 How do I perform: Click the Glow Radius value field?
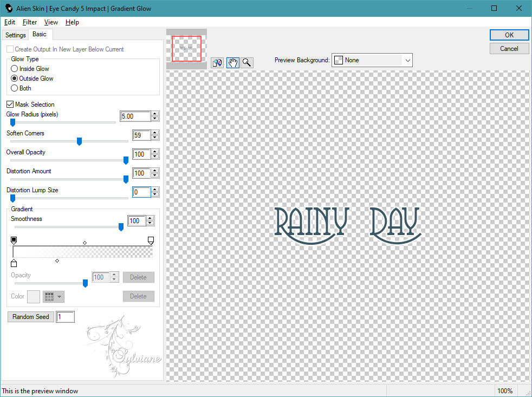point(135,116)
